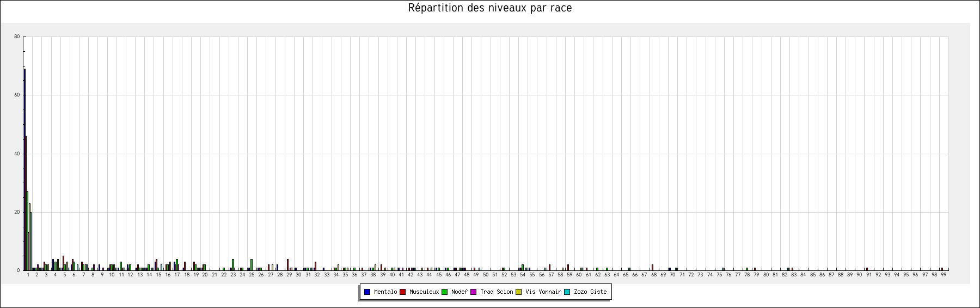Click the Mentalo legend label
This screenshot has width=980, height=308.
[385, 292]
